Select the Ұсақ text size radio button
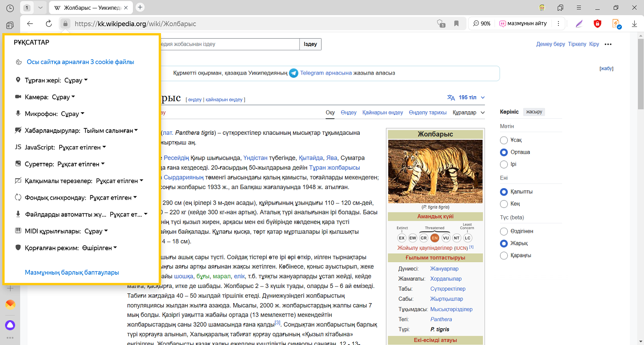644x345 pixels. 504,140
